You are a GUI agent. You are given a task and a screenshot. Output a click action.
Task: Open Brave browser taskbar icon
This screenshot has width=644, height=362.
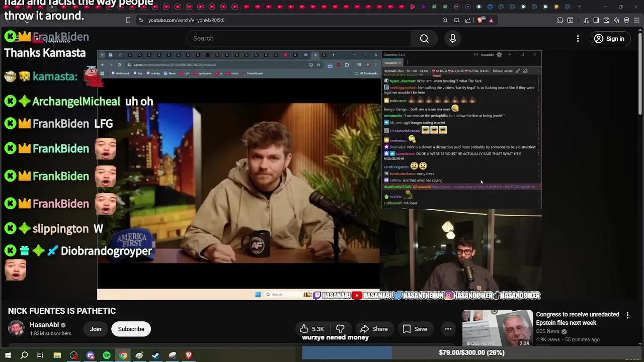[189, 355]
